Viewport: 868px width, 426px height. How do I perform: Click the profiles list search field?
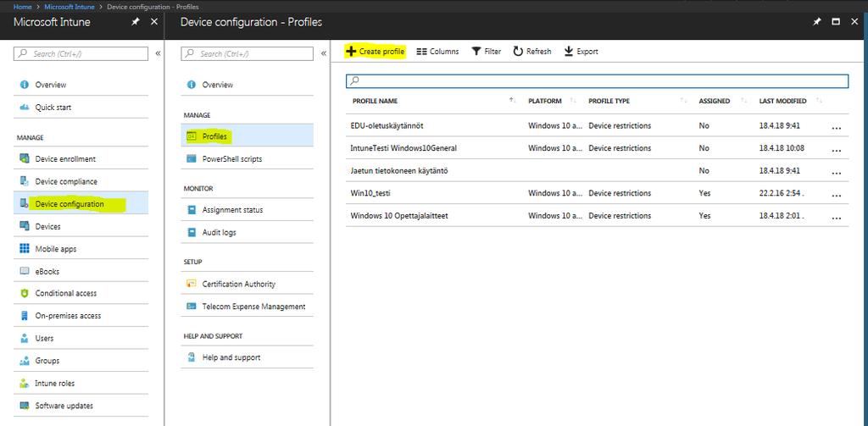coord(597,80)
